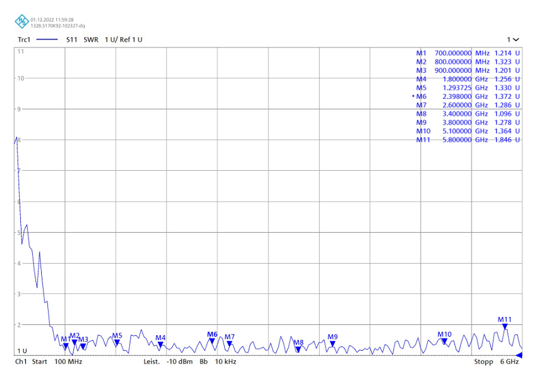Image resolution: width=538 pixels, height=392 pixels.
Task: Click the M10 5.100000 GHz table row
Action: point(468,131)
